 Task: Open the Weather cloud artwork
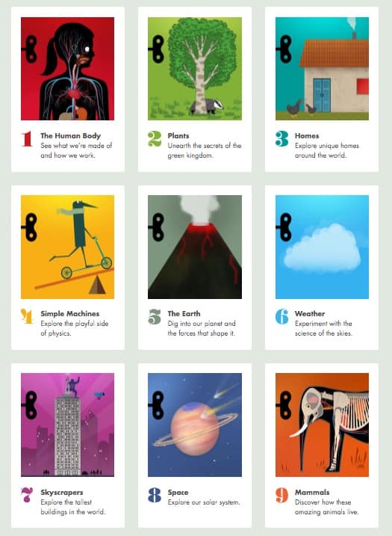pyautogui.click(x=322, y=247)
